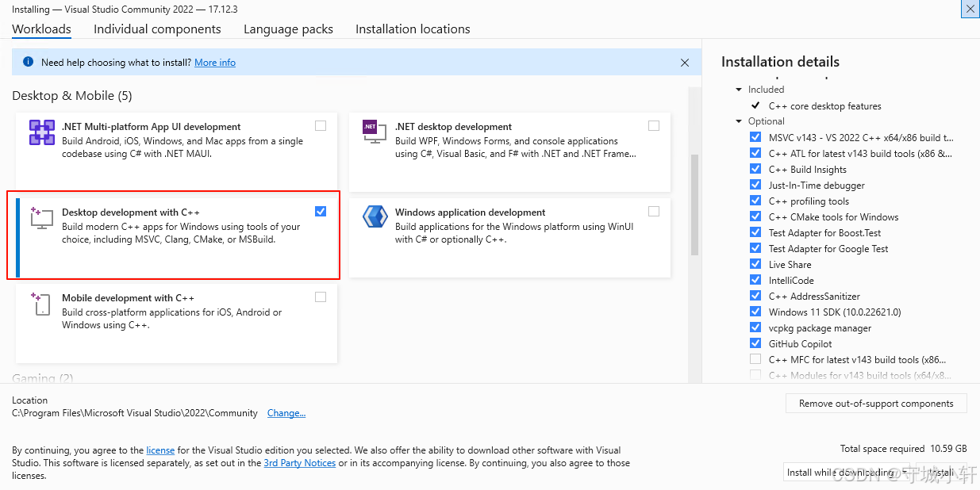
Task: Click the 'Windows application development' card title
Action: 470,212
